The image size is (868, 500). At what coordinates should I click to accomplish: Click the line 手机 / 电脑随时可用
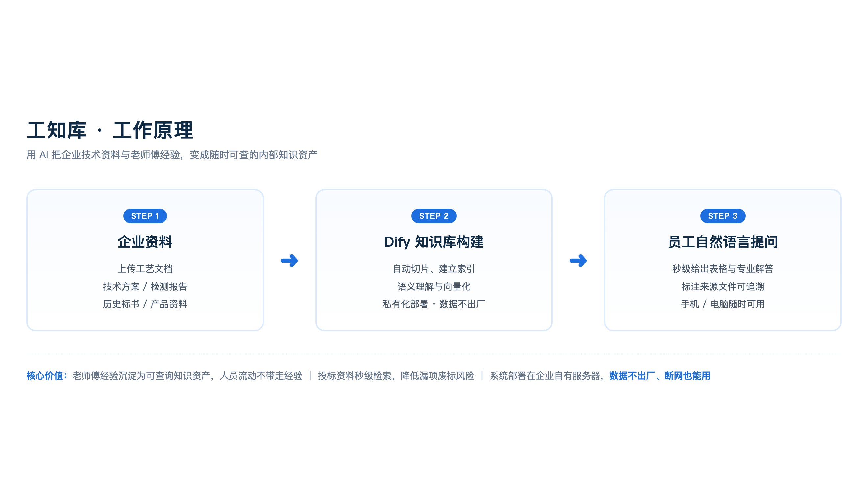[722, 304]
